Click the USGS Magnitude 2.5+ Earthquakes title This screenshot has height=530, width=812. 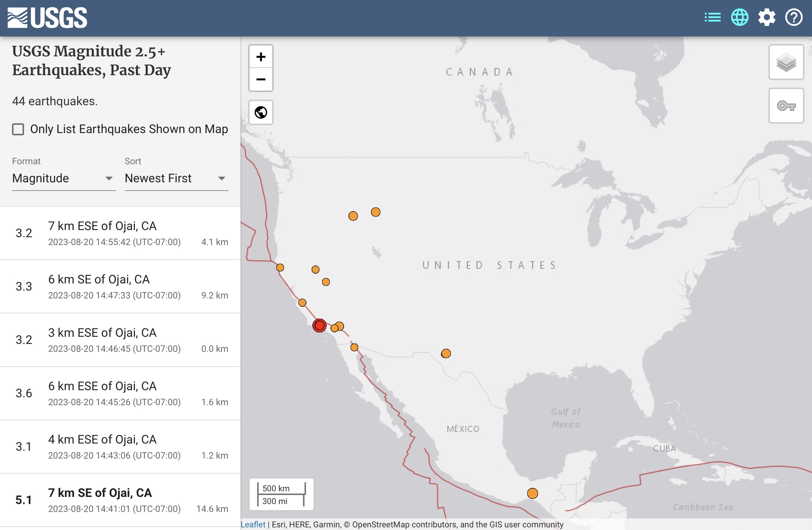(91, 61)
